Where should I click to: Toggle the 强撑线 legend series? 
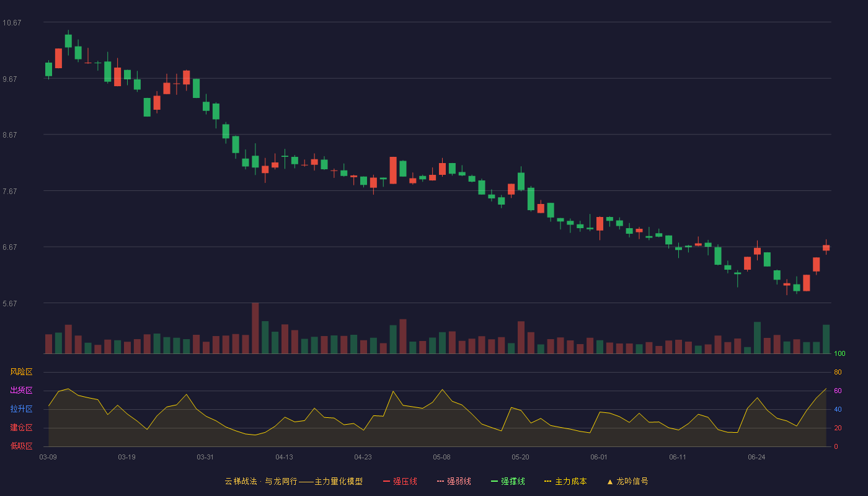tap(508, 481)
